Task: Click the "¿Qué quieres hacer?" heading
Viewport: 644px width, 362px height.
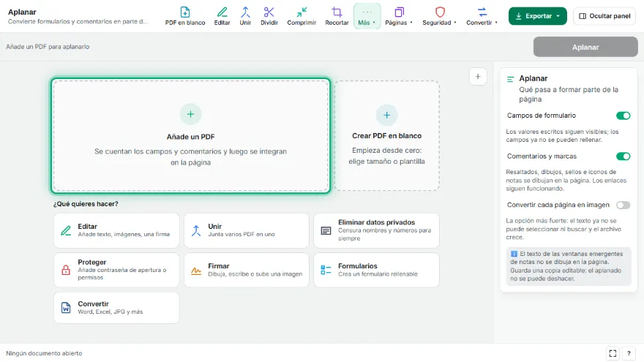Action: (86, 204)
